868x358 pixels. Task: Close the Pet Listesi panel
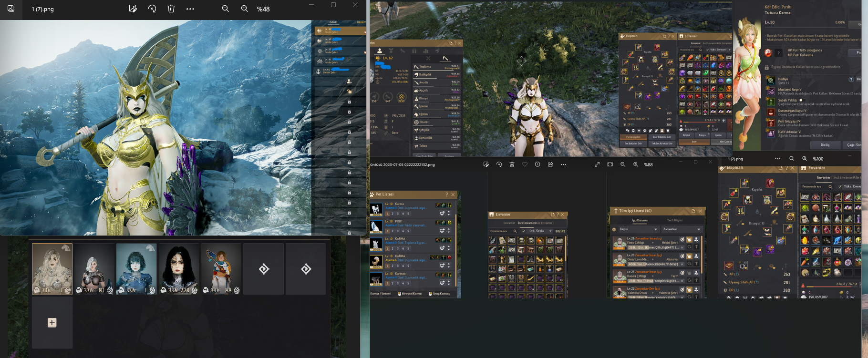click(453, 194)
